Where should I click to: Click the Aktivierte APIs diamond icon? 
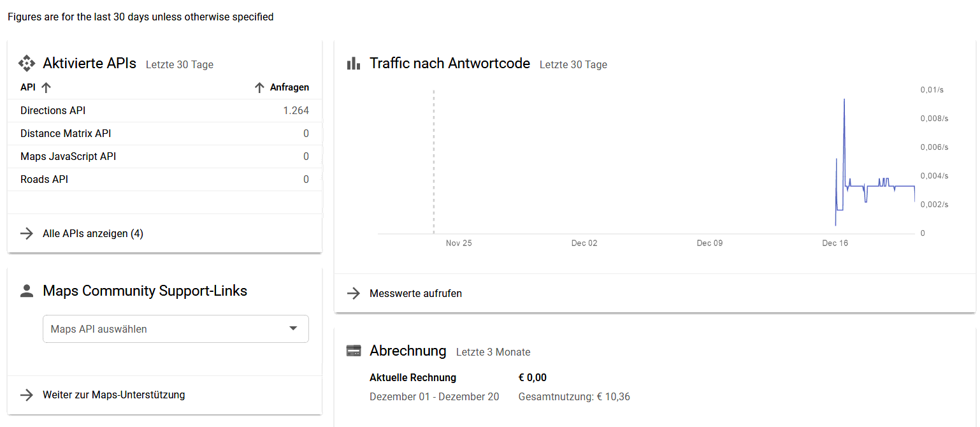coord(27,63)
